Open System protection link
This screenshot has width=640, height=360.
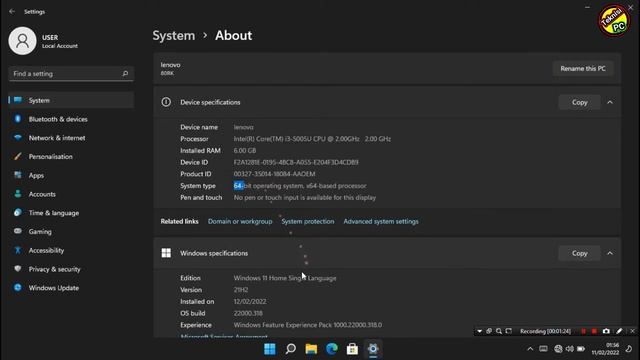pyautogui.click(x=308, y=221)
